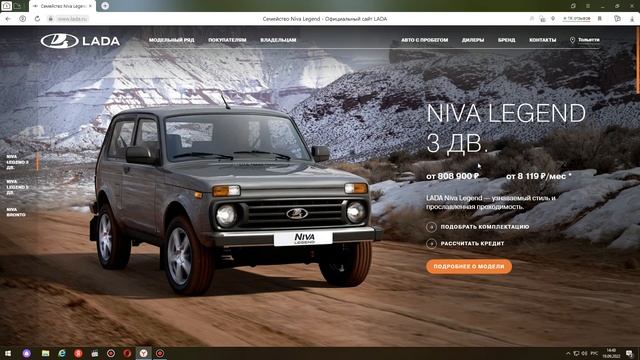The image size is (640, 360).
Task: Open the Дилеры page
Action: (x=473, y=40)
